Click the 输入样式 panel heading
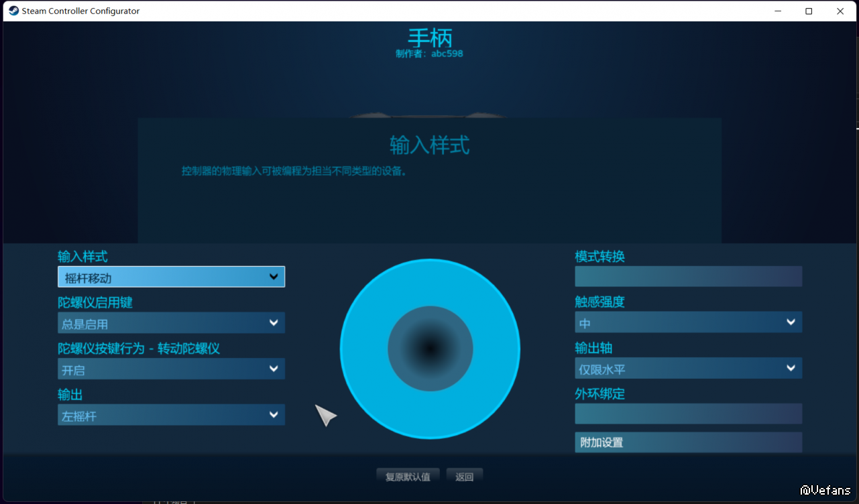This screenshot has height=504, width=859. tap(429, 145)
